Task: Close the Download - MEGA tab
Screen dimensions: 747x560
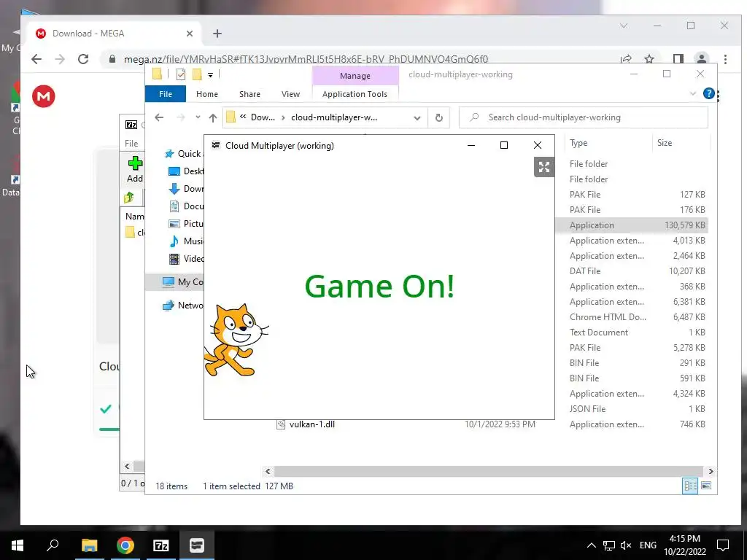Action: point(190,34)
